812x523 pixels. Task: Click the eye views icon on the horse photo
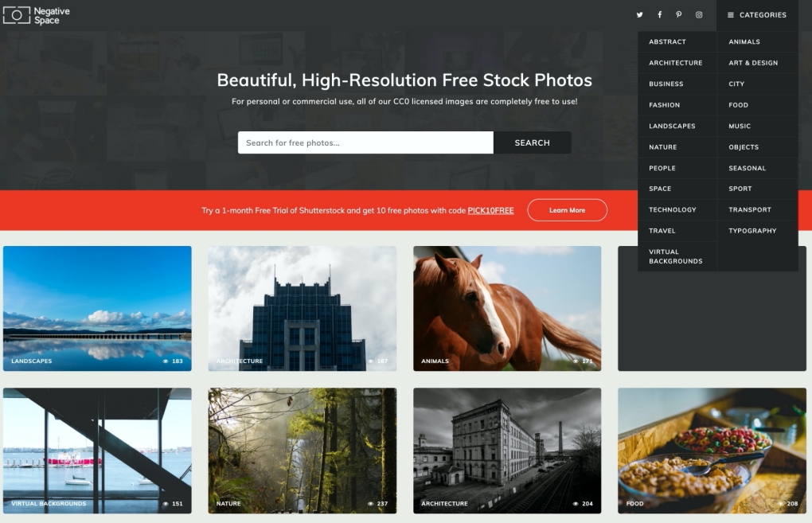[576, 361]
